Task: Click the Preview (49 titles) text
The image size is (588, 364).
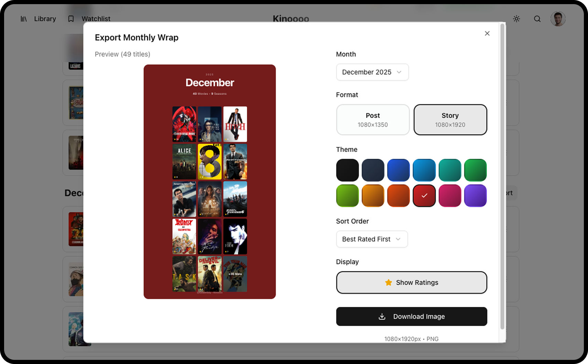Action: 122,54
